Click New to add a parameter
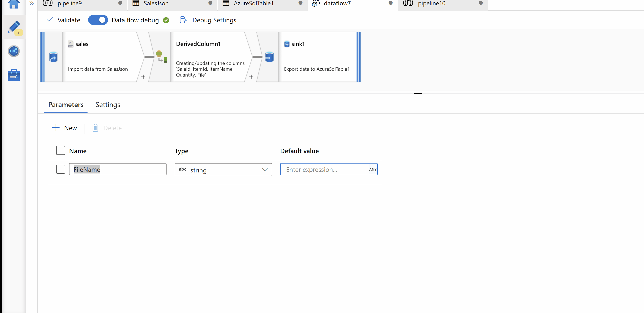644x313 pixels. point(65,128)
